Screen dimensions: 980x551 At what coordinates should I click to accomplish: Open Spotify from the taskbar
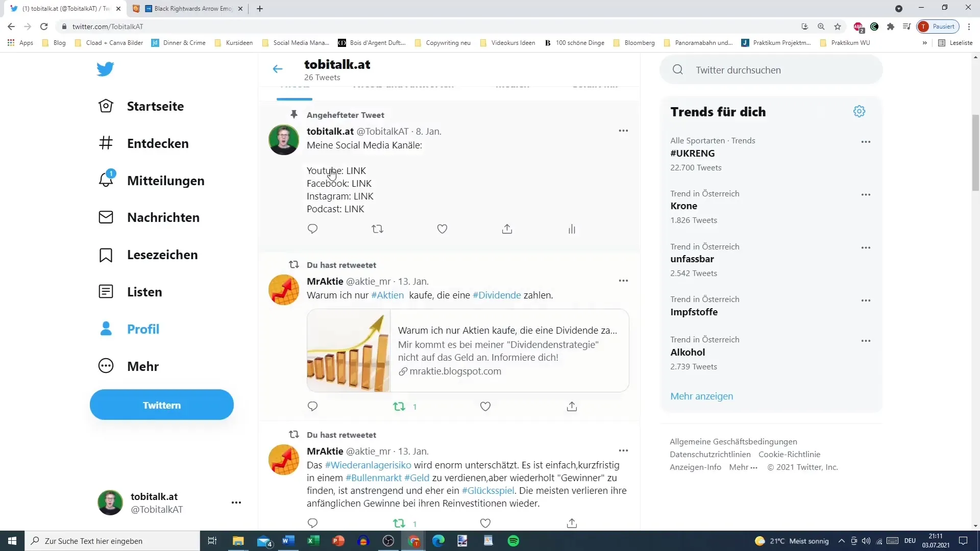(x=513, y=541)
